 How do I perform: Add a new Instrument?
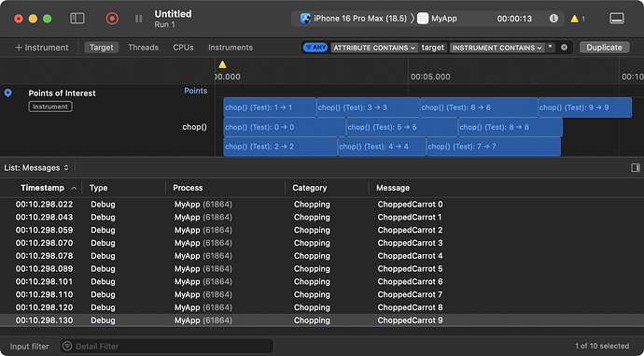(x=41, y=48)
